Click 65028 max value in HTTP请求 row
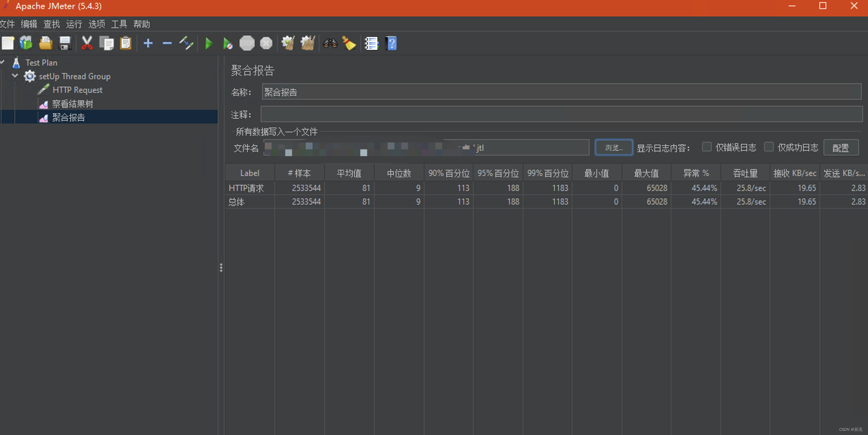This screenshot has width=868, height=435. [657, 188]
